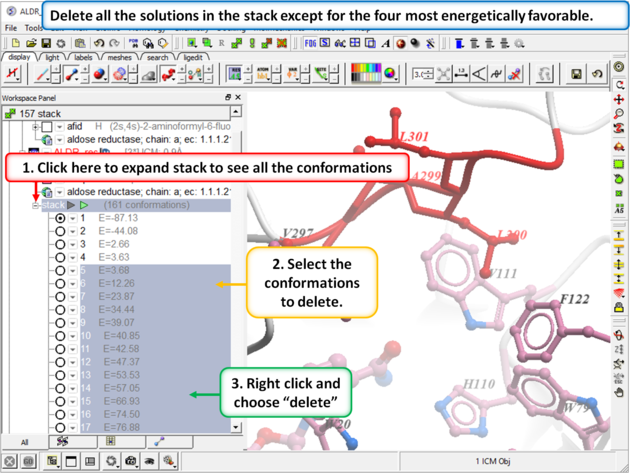This screenshot has height=473, width=630.
Task: Select CPK space-filling spheres icon
Action: 100,74
